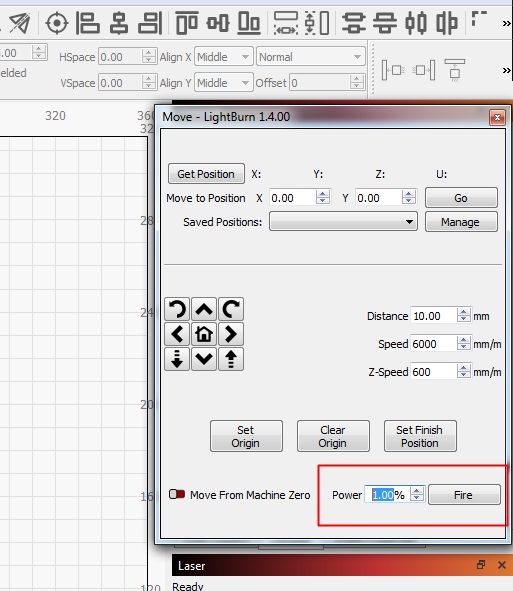The image size is (513, 591).
Task: Open the Normal style dropdown
Action: pyautogui.click(x=311, y=57)
